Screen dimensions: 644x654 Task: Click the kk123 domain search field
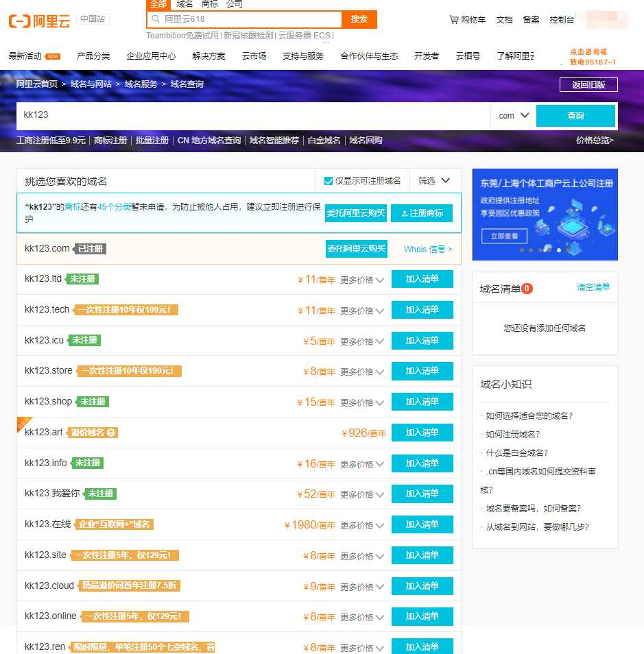pyautogui.click(x=253, y=116)
